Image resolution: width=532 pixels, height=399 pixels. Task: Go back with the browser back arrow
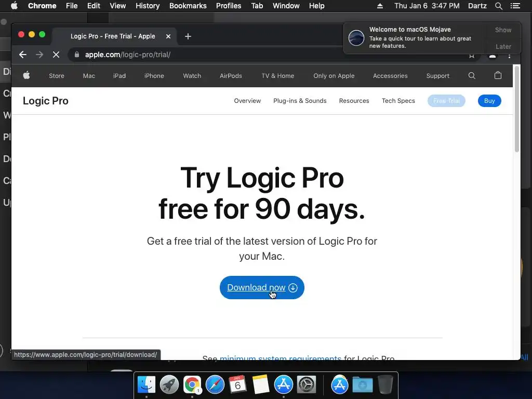pos(23,55)
